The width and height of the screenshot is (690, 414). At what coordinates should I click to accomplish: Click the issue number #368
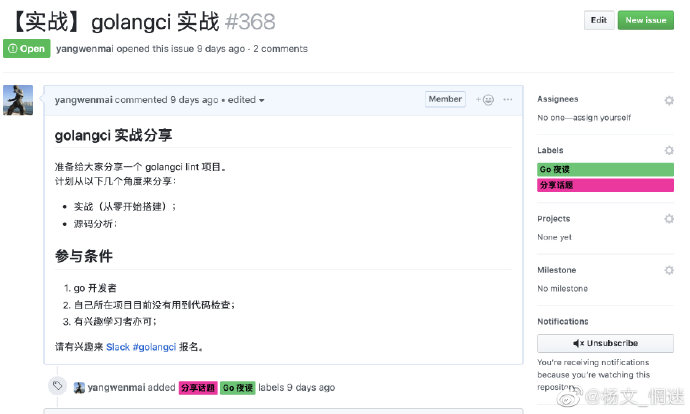[x=250, y=22]
